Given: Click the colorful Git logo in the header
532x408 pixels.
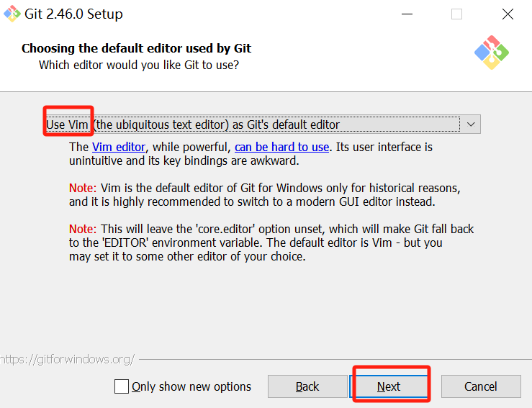Looking at the screenshot, I should (492, 52).
